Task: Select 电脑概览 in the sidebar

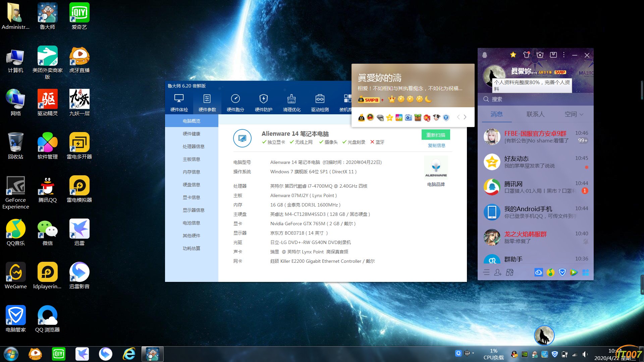Action: tap(192, 121)
